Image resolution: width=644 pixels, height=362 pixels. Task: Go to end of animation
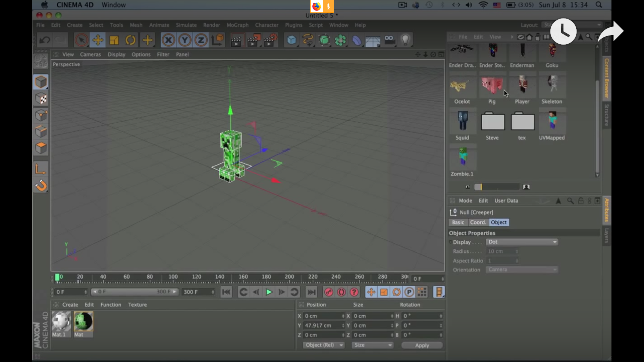click(312, 292)
